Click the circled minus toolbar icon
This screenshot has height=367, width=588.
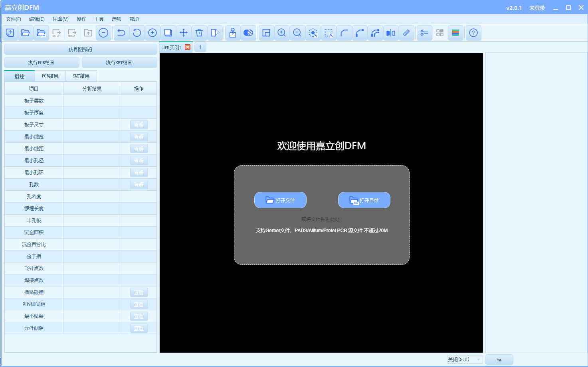103,33
